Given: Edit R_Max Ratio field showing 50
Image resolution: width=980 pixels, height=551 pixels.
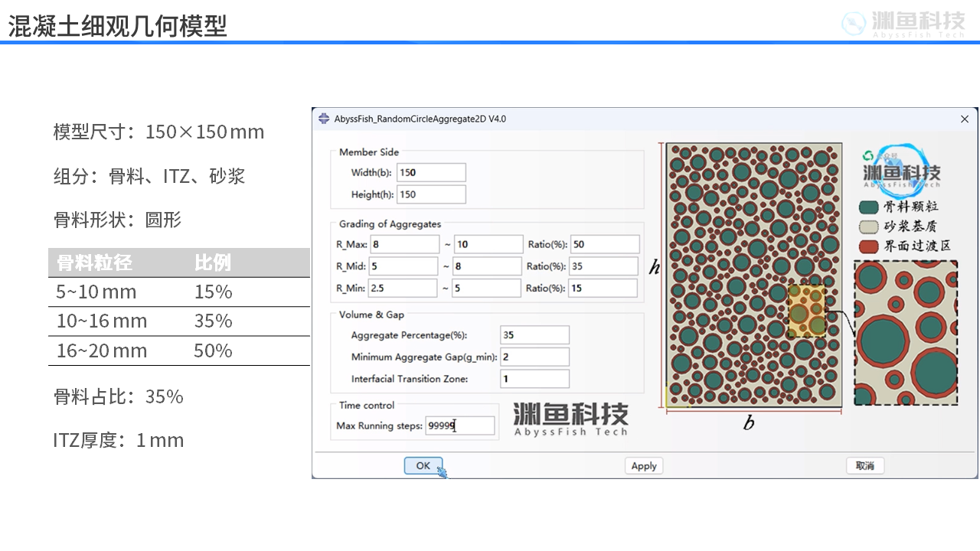Looking at the screenshot, I should pos(605,244).
